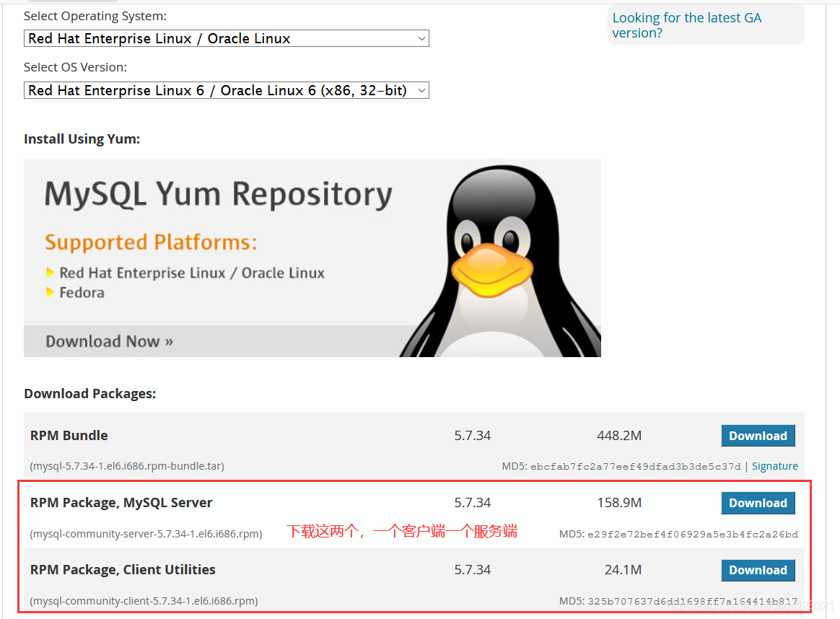This screenshot has width=840, height=619.
Task: Select the 'RPM Package, Client Utilities' title
Action: 123,570
